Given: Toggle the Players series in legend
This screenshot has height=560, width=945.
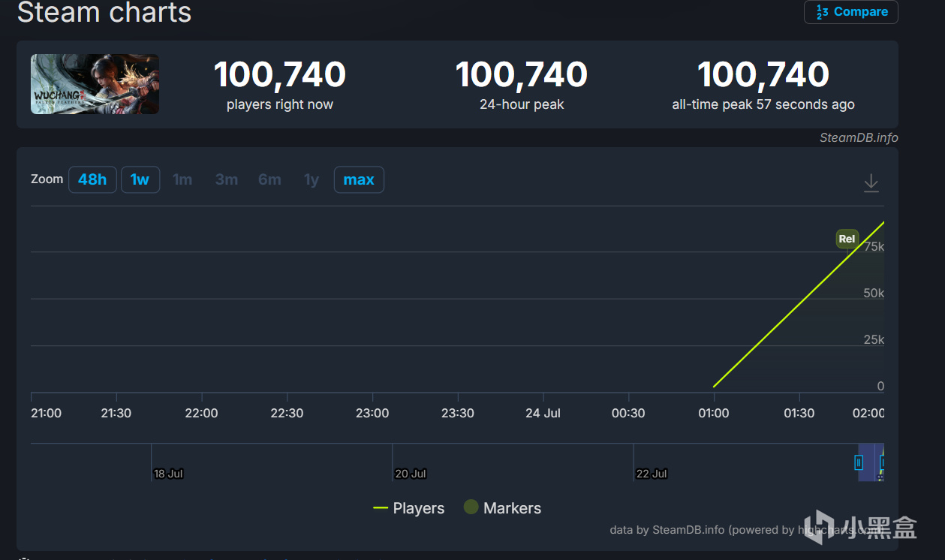Looking at the screenshot, I should 409,508.
